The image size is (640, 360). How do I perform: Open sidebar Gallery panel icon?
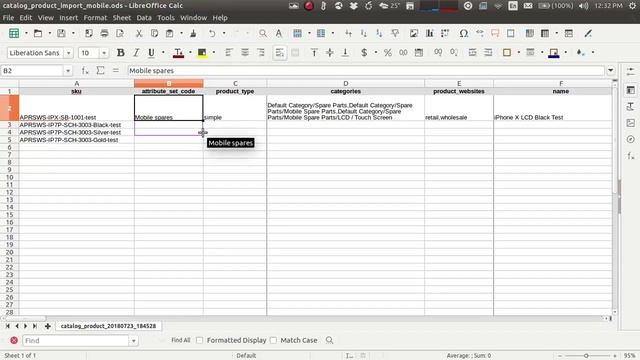tap(631, 123)
